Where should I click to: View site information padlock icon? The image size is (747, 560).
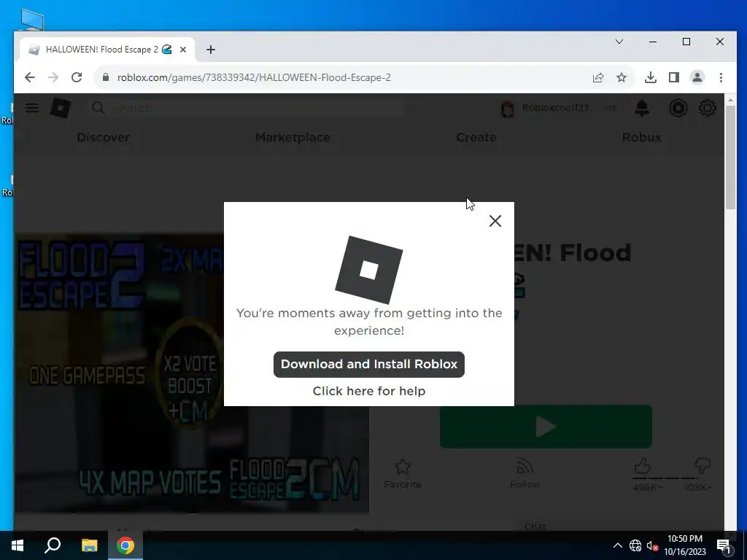click(x=106, y=77)
